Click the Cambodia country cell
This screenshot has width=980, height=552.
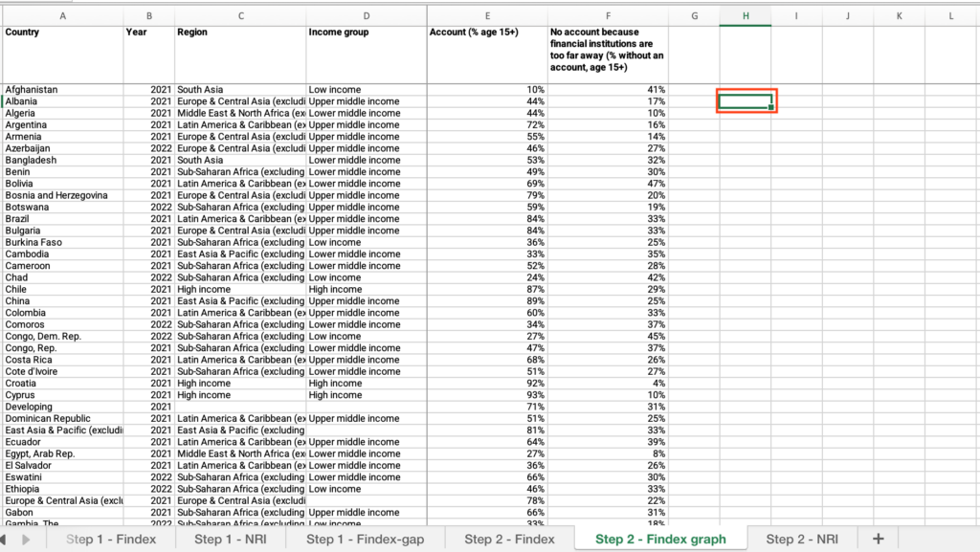(x=62, y=254)
